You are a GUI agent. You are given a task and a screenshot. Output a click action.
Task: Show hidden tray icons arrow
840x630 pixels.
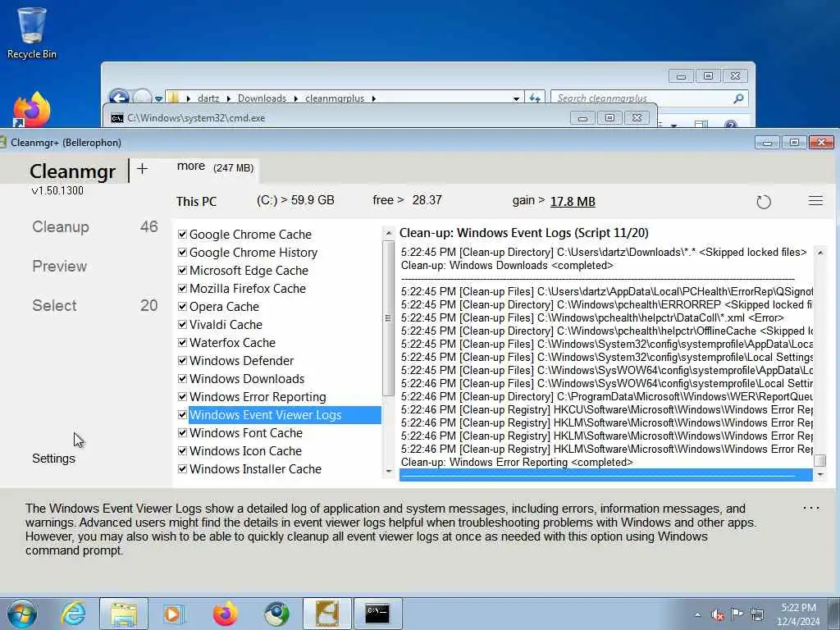[697, 614]
